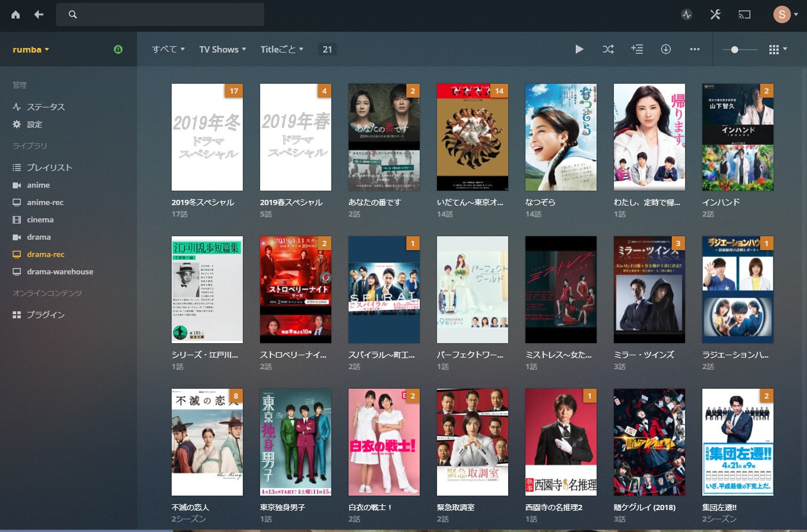Open 2019春スペシャル poster

point(295,137)
